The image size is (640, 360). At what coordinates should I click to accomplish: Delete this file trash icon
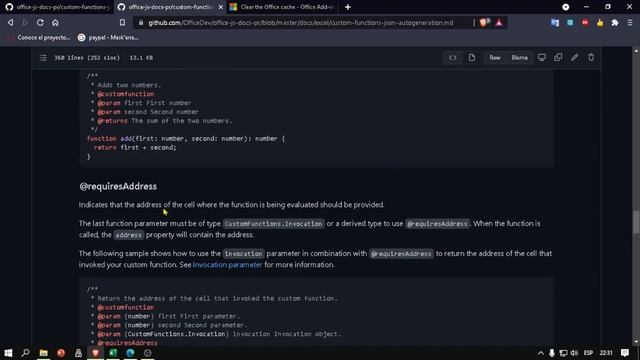click(x=591, y=58)
